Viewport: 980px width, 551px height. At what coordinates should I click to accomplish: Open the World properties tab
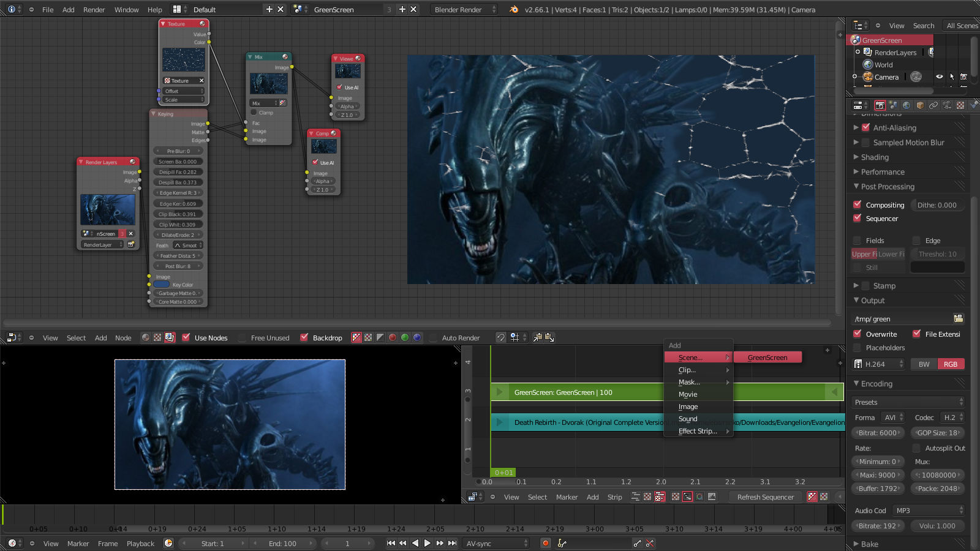[x=907, y=105]
